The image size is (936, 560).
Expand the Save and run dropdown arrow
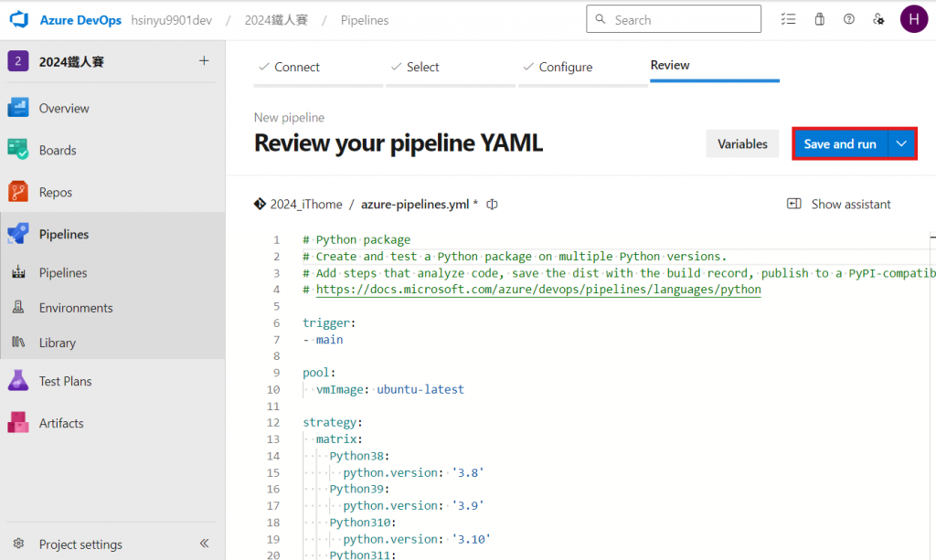[901, 144]
